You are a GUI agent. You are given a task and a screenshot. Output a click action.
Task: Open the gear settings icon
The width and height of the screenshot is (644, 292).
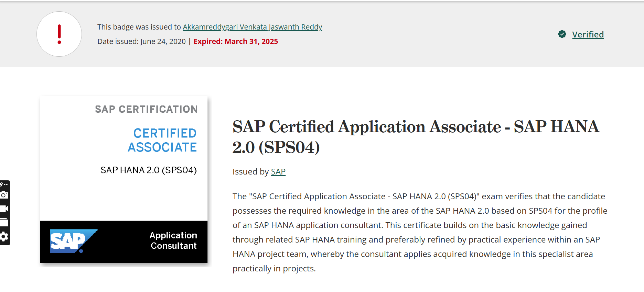(4, 237)
